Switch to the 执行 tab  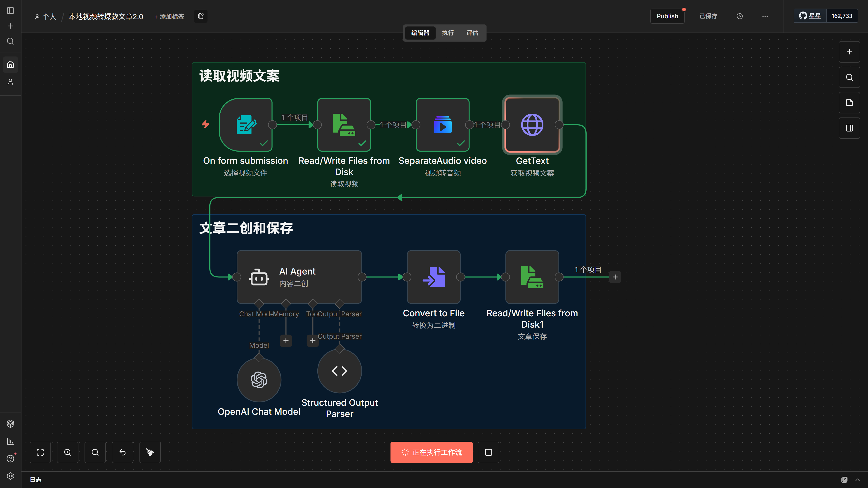pyautogui.click(x=448, y=33)
